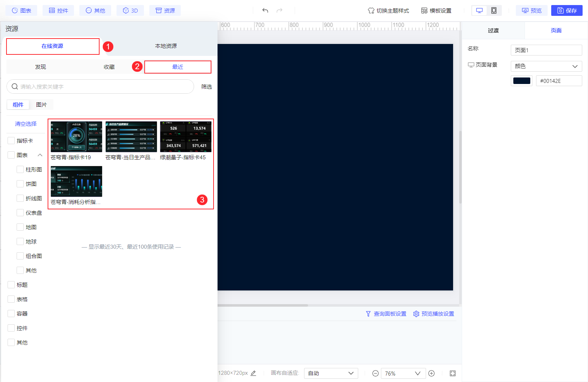The height and width of the screenshot is (382, 588).
Task: Open 查询面板设置 query panel settings
Action: pos(386,314)
